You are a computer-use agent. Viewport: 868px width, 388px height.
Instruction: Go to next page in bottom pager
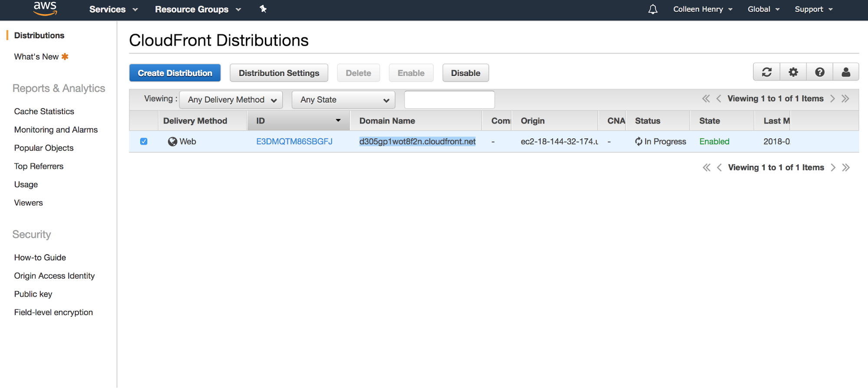[x=833, y=168]
